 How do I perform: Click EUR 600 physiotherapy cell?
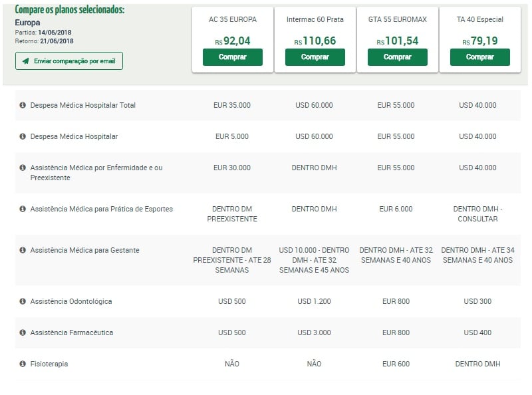[396, 364]
